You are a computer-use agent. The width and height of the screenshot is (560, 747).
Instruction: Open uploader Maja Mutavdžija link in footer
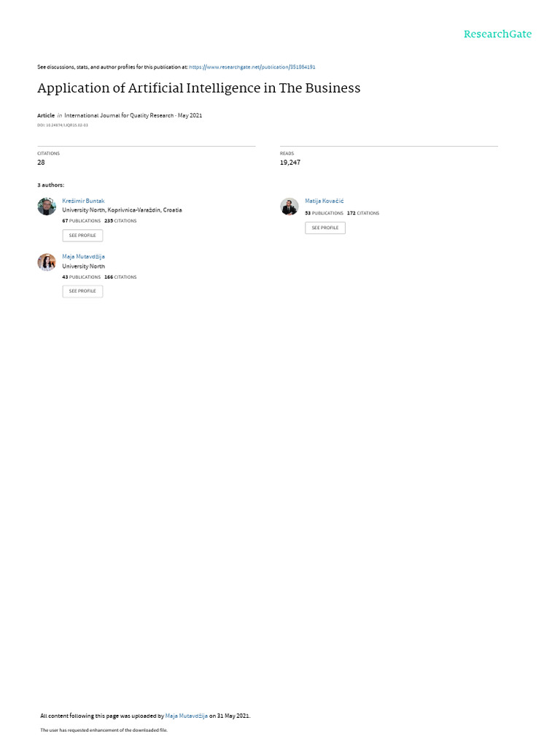pos(186,716)
